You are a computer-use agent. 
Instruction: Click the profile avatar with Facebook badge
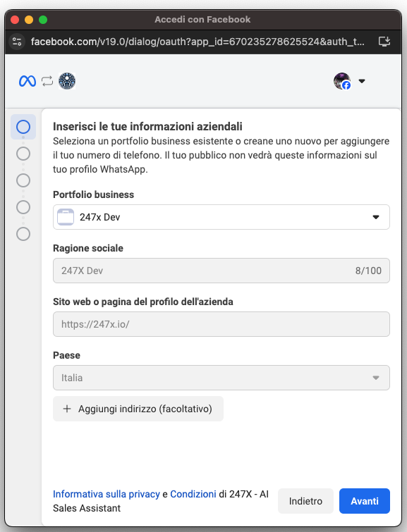click(342, 81)
